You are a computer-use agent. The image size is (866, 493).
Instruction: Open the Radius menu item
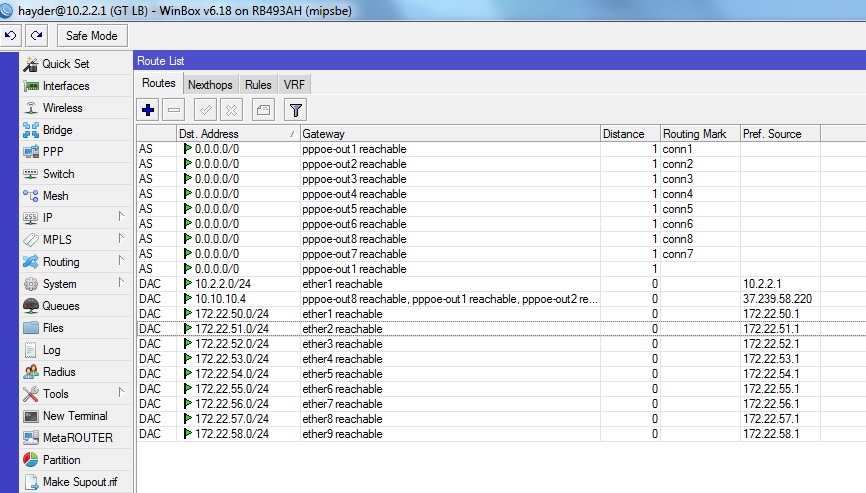pyautogui.click(x=76, y=372)
